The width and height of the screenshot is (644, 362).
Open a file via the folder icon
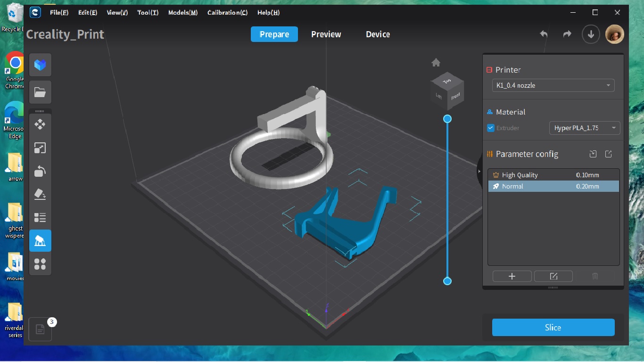coord(40,92)
